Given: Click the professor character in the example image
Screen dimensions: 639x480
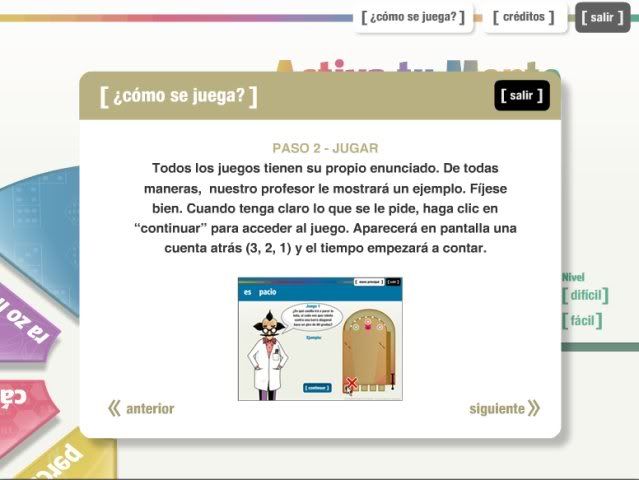Looking at the screenshot, I should coord(268,355).
